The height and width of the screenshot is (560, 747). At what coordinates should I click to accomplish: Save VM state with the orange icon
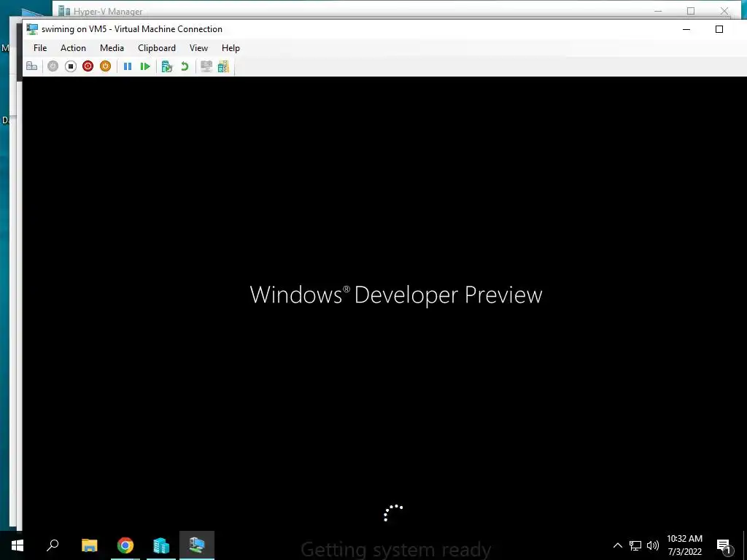tap(105, 66)
